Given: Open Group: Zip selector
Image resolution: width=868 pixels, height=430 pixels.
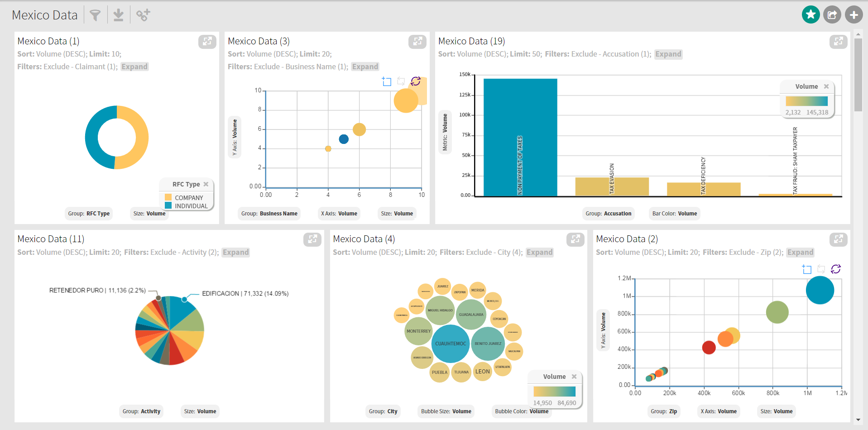Looking at the screenshot, I should (x=664, y=411).
